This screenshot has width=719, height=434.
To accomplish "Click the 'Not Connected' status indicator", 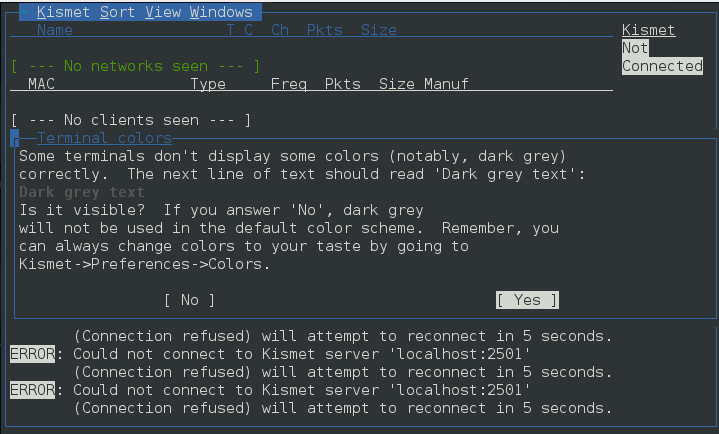I will [662, 57].
